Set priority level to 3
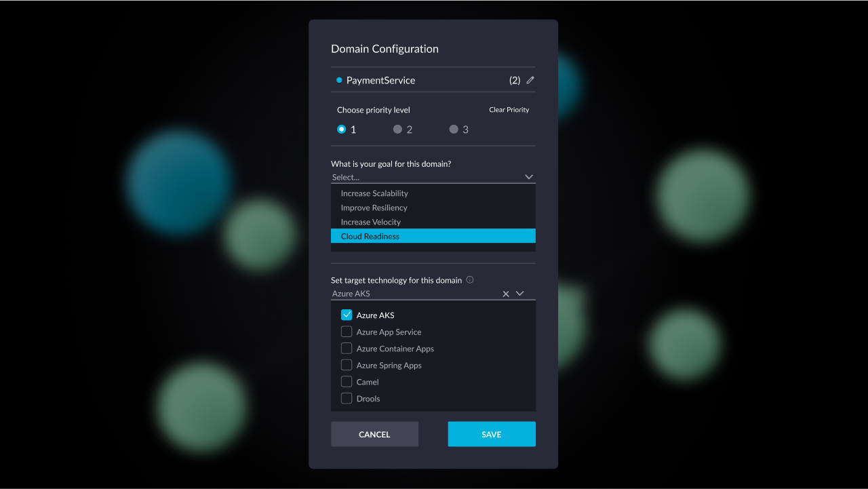 pyautogui.click(x=452, y=128)
